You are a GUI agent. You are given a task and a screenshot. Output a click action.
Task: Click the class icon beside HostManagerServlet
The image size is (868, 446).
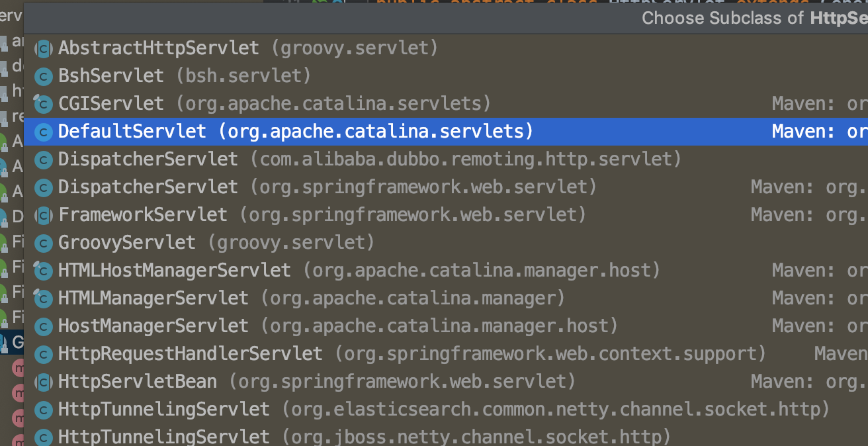[44, 326]
